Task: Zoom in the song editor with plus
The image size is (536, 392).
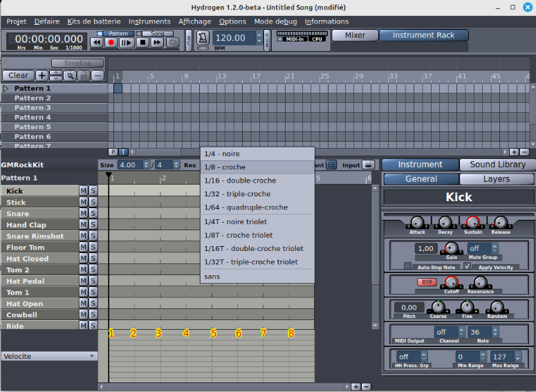Action: click(x=514, y=152)
